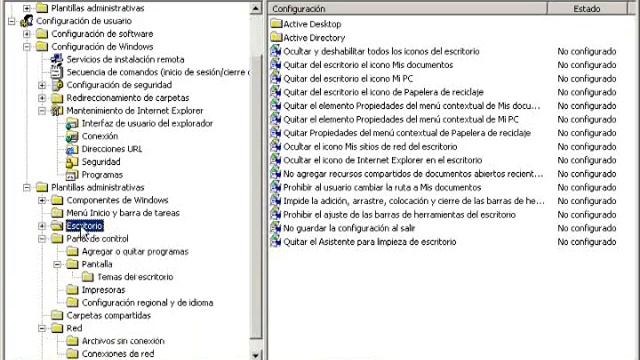Sort by the Configuración column header
Image resolution: width=640 pixels, height=360 pixels.
[x=408, y=9]
